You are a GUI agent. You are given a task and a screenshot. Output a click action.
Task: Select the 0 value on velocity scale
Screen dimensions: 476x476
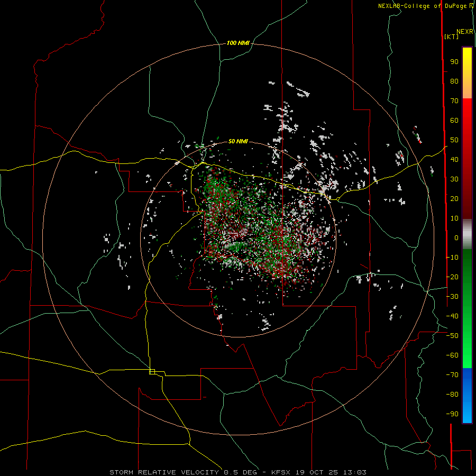pyautogui.click(x=456, y=238)
